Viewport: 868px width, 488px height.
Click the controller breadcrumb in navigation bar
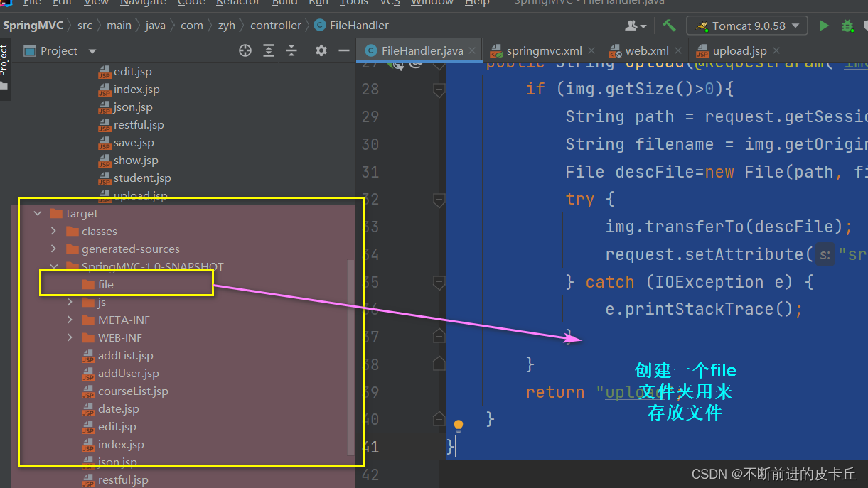pos(276,25)
